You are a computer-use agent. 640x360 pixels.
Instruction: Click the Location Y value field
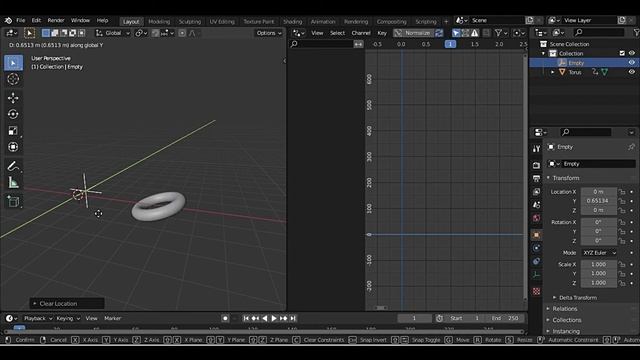pos(599,201)
